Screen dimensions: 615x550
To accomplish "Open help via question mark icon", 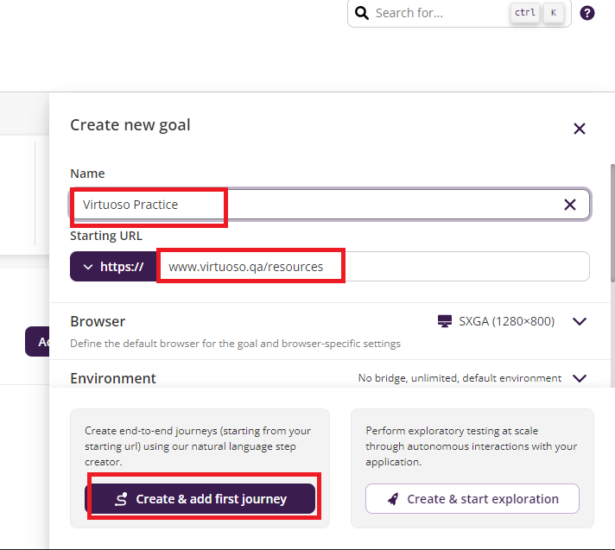I will 587,13.
